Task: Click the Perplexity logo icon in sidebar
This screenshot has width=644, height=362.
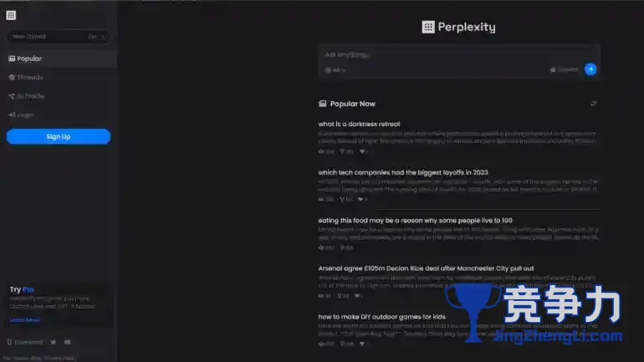Action: point(11,15)
